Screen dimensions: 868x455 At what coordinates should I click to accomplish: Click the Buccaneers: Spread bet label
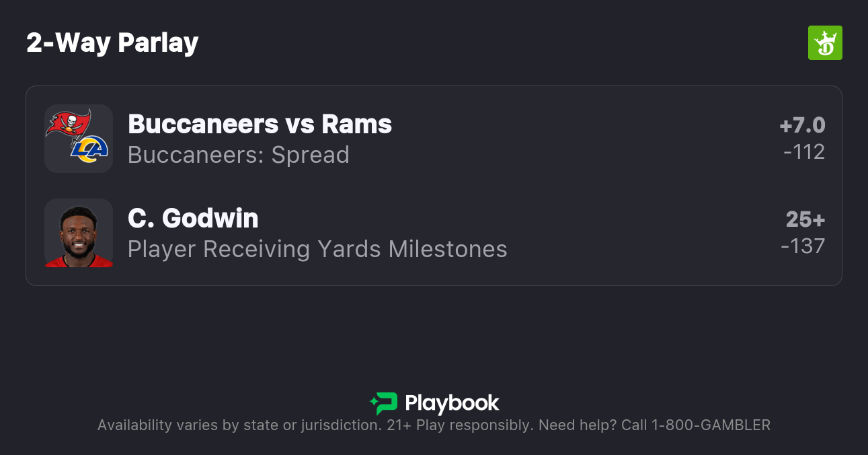pyautogui.click(x=238, y=155)
